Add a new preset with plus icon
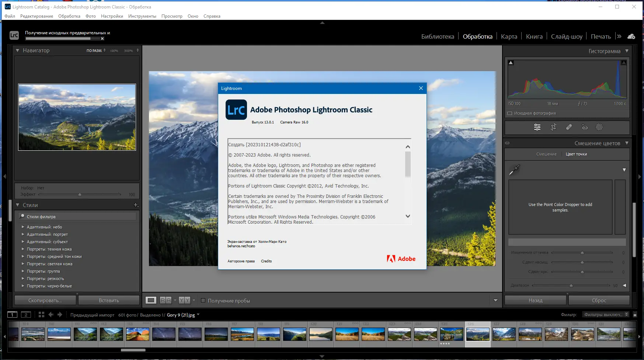644x360 pixels. click(136, 205)
